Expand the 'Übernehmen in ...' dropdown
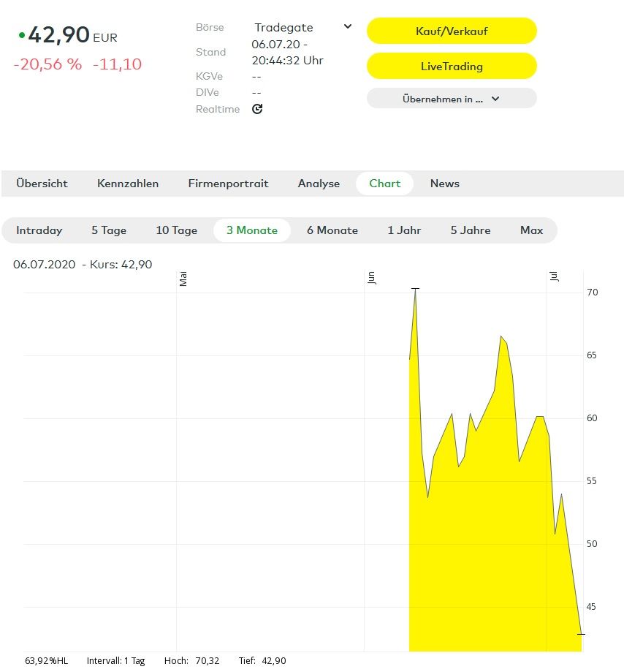Screen dimensions: 624x672 [451, 99]
